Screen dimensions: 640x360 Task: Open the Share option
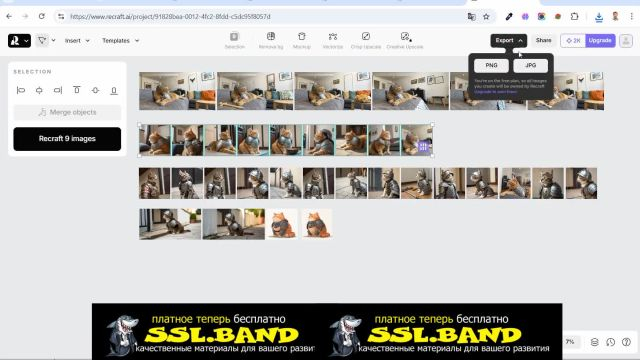(543, 40)
